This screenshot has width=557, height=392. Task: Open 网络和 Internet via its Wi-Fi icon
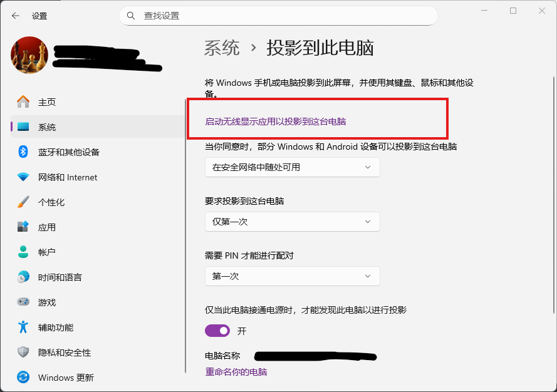(x=23, y=177)
